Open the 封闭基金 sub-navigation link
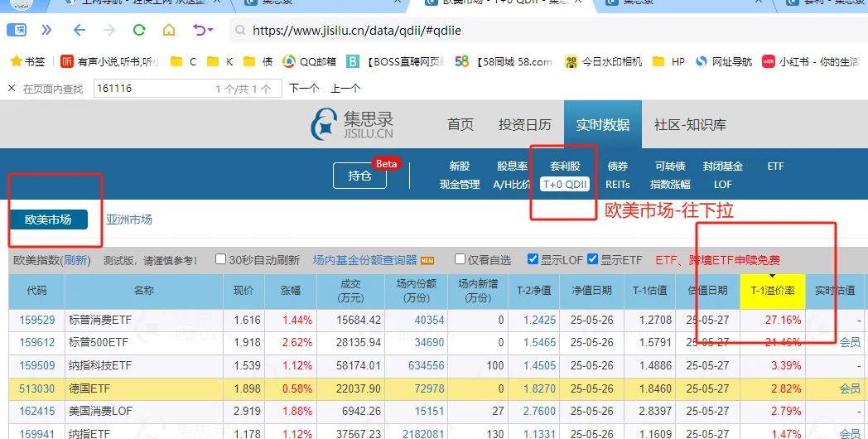This screenshot has height=439, width=868. pyautogui.click(x=722, y=166)
